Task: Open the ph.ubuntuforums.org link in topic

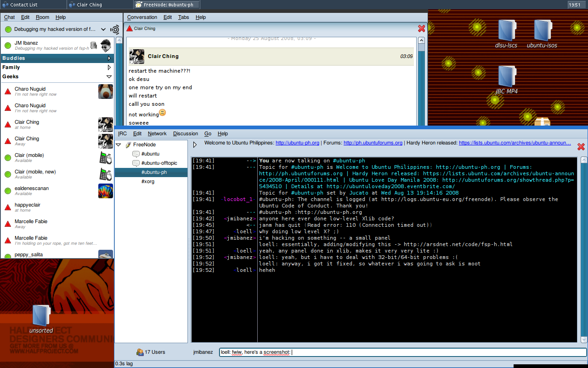Action: 373,143
